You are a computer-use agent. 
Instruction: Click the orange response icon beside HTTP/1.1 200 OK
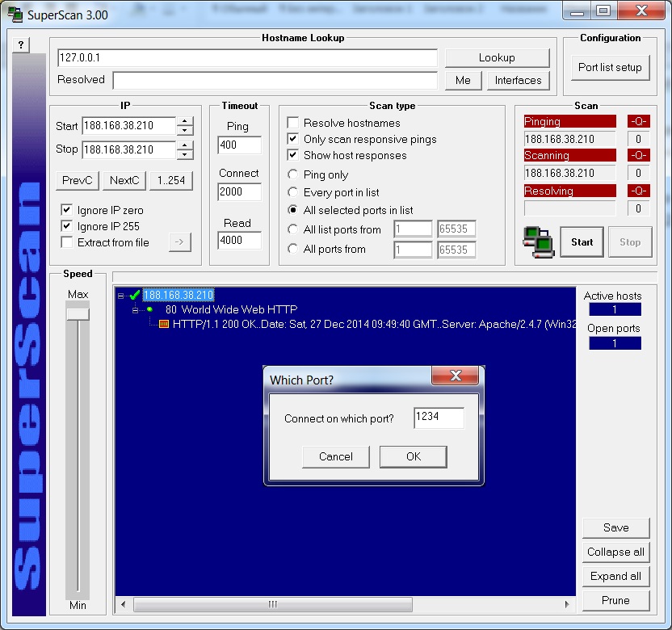point(164,324)
